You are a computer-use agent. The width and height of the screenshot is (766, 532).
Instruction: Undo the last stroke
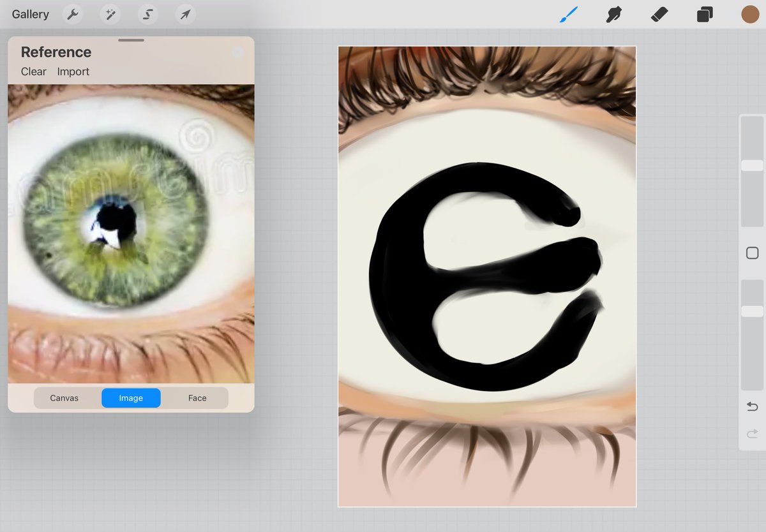pos(752,406)
